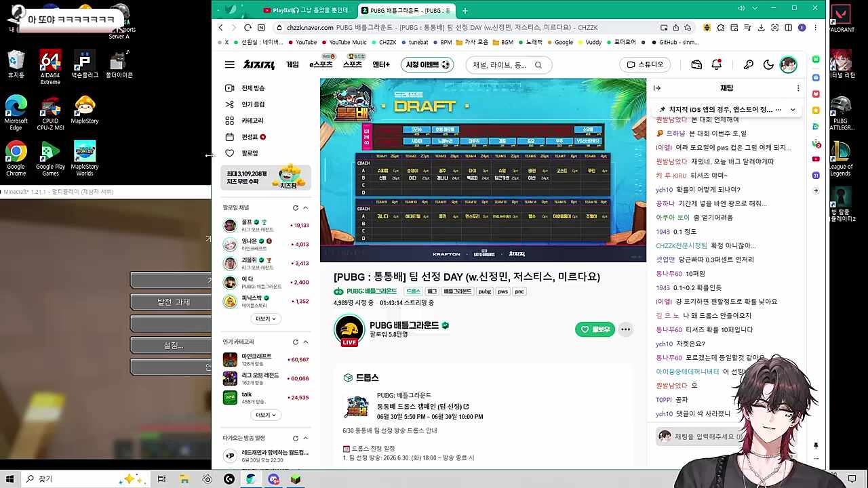This screenshot has width=868, height=488.
Task: Open the 게임 menu
Action: [292, 64]
